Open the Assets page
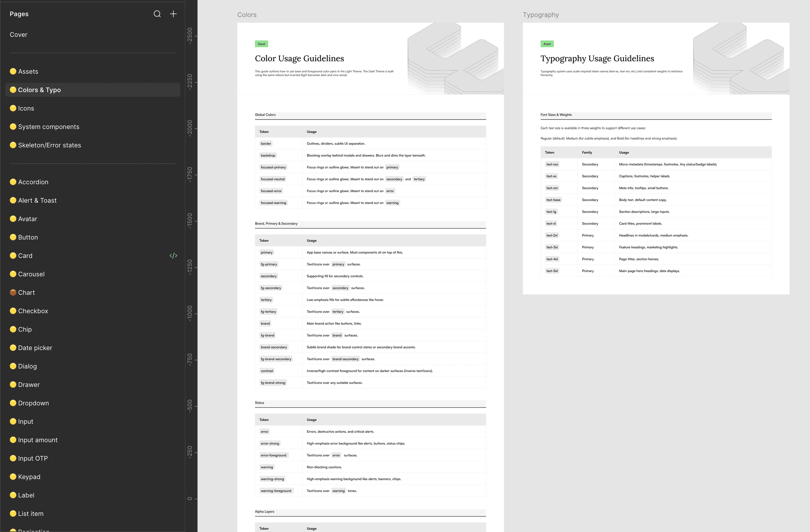Viewport: 810px width, 532px height. coord(93,71)
